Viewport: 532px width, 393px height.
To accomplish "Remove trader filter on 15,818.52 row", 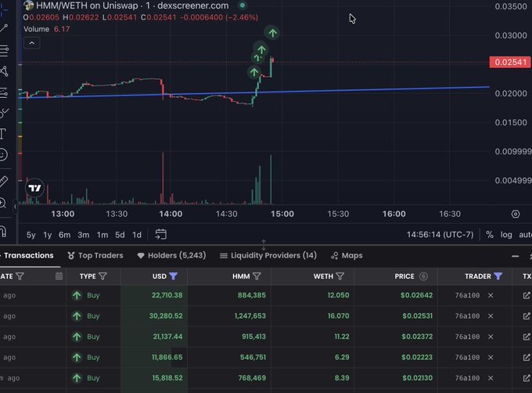I will coord(491,378).
